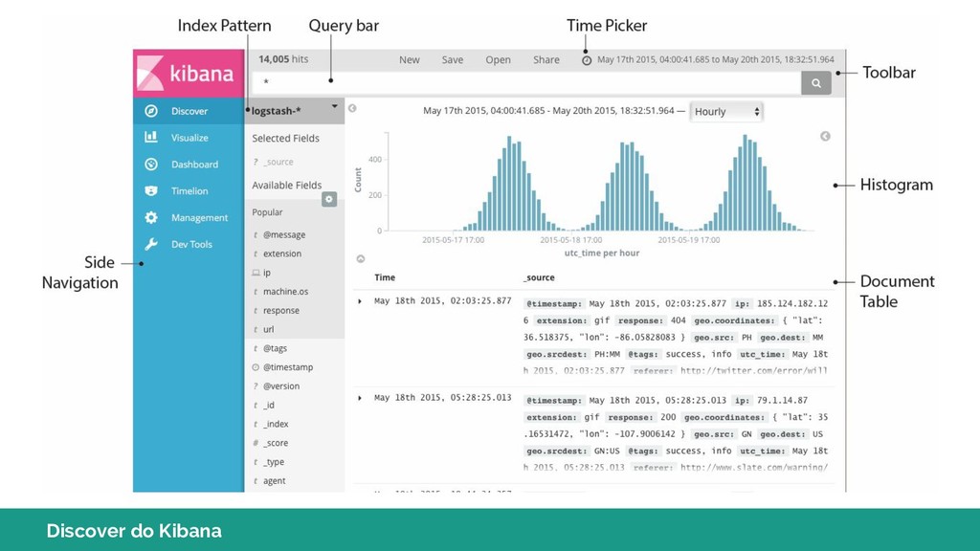Open the Timelion mask icon
This screenshot has width=980, height=551.
[151, 190]
